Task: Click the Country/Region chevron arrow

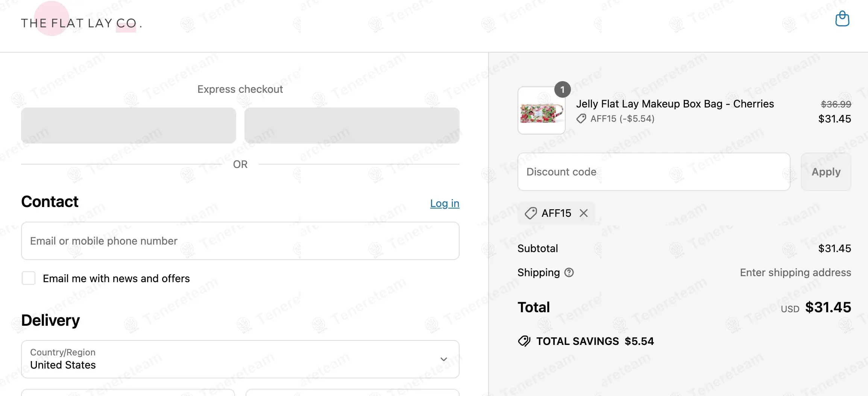Action: point(444,359)
